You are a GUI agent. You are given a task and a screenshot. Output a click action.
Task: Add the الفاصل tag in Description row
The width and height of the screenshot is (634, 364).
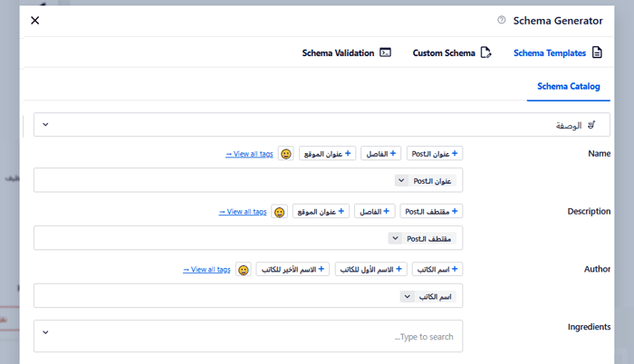(x=374, y=211)
